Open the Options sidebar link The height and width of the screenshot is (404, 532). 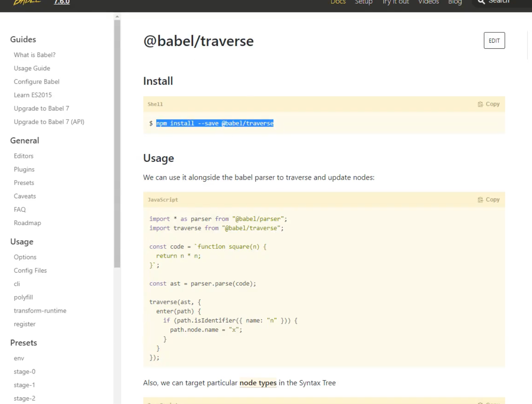[25, 258]
